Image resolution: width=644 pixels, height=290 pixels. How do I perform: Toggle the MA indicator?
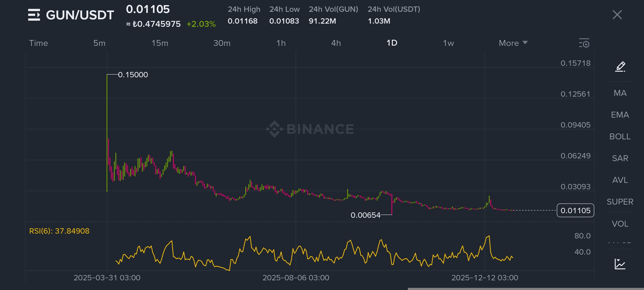point(620,93)
